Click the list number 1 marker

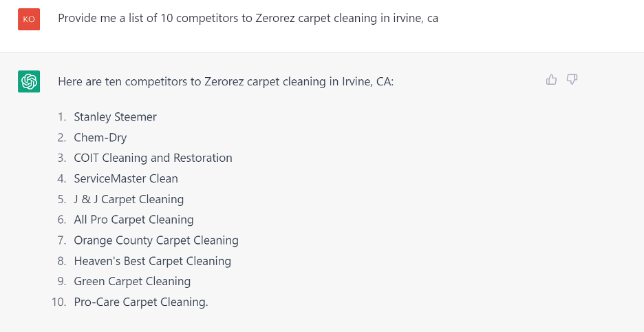pos(62,117)
